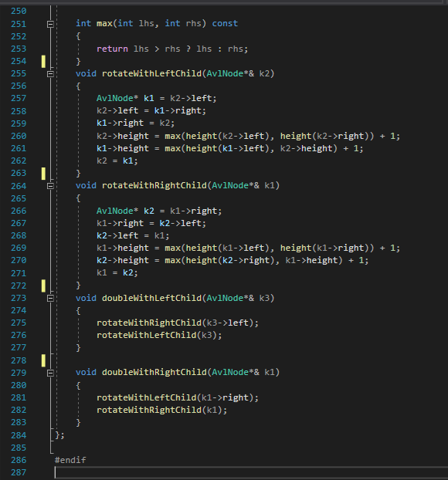Click rotateWithLeftChild(k3) call on line 276

pos(159,335)
